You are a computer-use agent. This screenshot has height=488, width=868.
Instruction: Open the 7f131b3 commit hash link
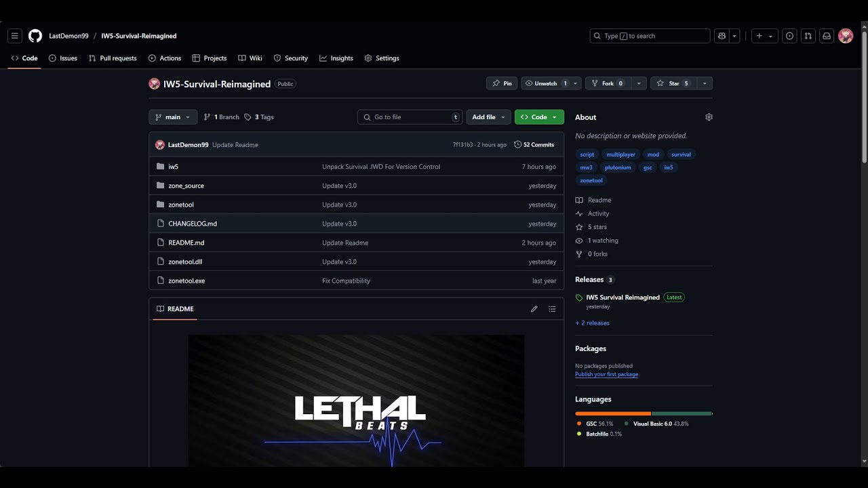coord(463,145)
